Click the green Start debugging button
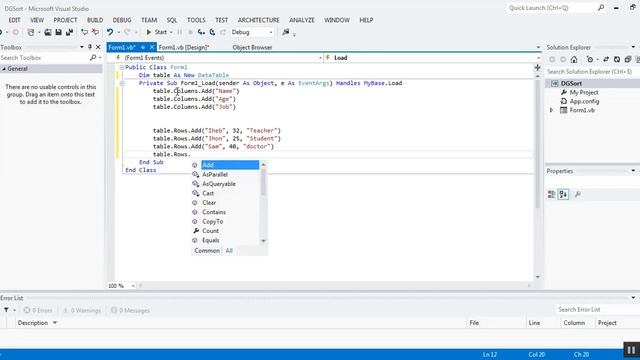 point(156,32)
